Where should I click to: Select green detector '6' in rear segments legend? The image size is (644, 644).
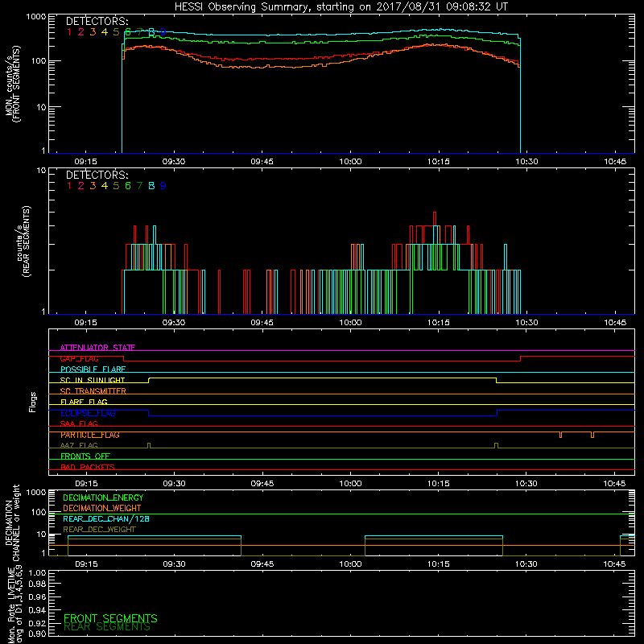pyautogui.click(x=128, y=186)
